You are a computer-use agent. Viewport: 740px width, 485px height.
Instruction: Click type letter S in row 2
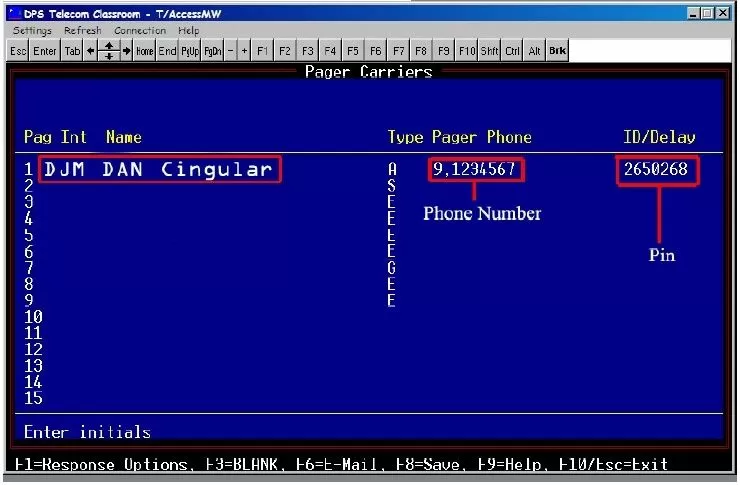point(392,185)
